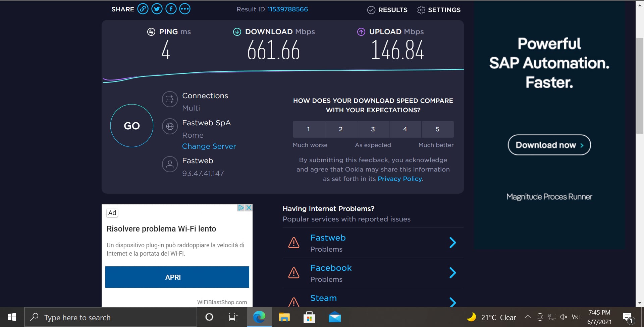
Task: Click the Meet Now tray icon
Action: [540, 317]
